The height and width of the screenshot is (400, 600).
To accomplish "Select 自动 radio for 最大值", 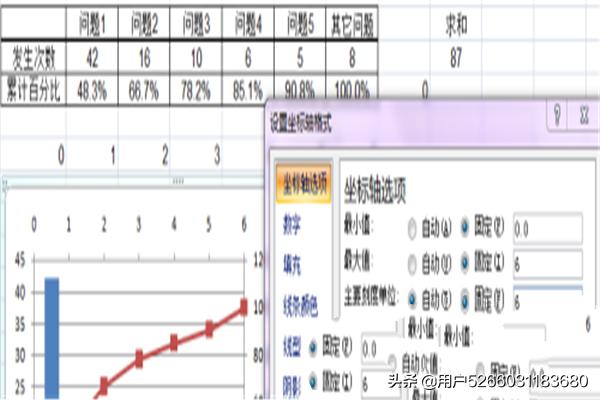I will [414, 264].
